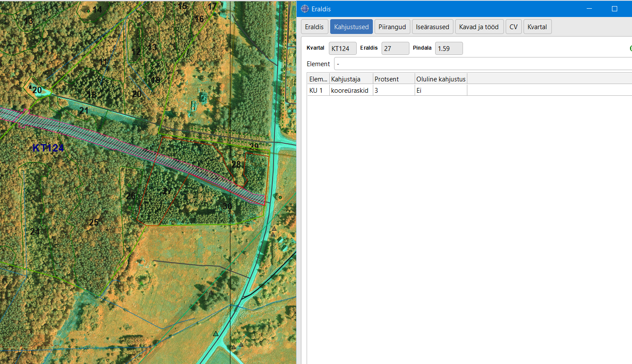Switch to the Eraldis tab
632x364 pixels.
(x=314, y=27)
